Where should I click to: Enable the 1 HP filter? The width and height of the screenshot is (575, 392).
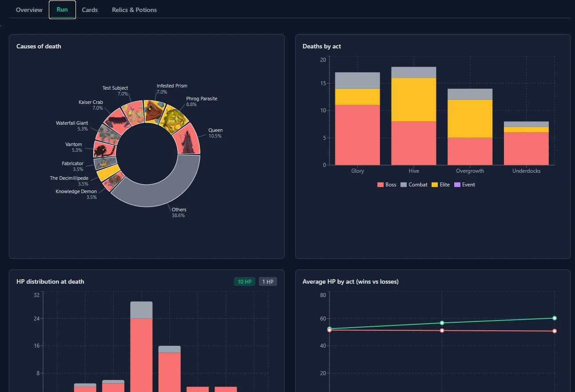pos(268,281)
